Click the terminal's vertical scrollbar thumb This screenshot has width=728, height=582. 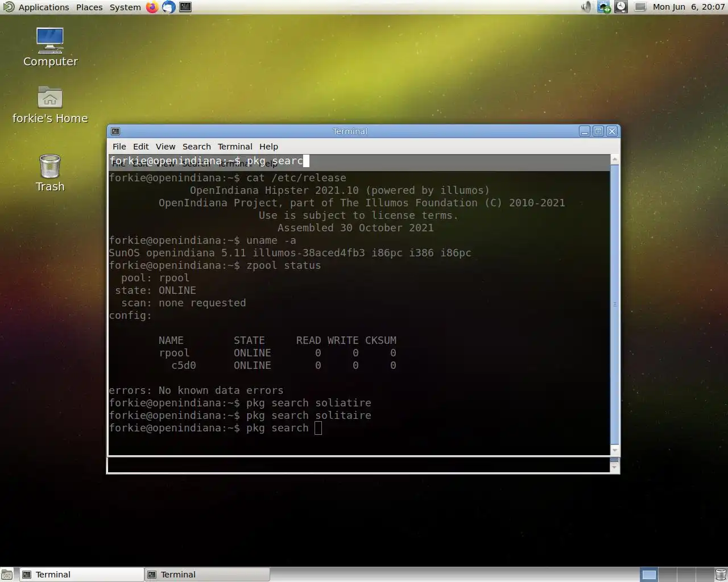pyautogui.click(x=615, y=305)
